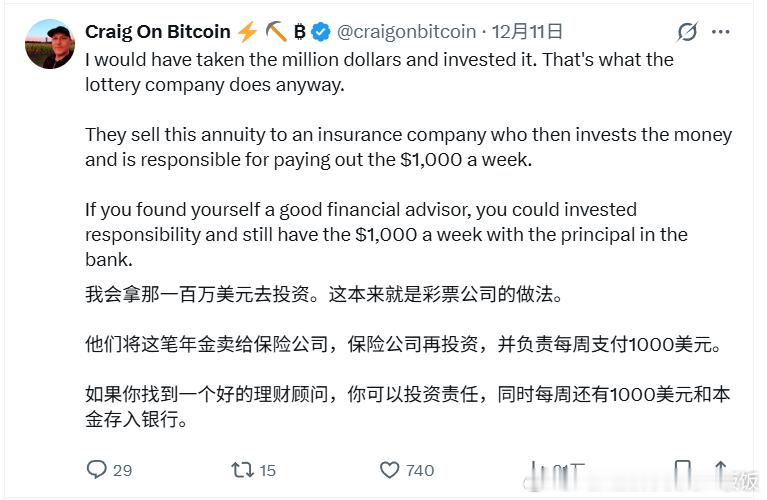Screen dimensions: 767x500
Task: Click the reply speech bubble icon
Action: tap(97, 469)
